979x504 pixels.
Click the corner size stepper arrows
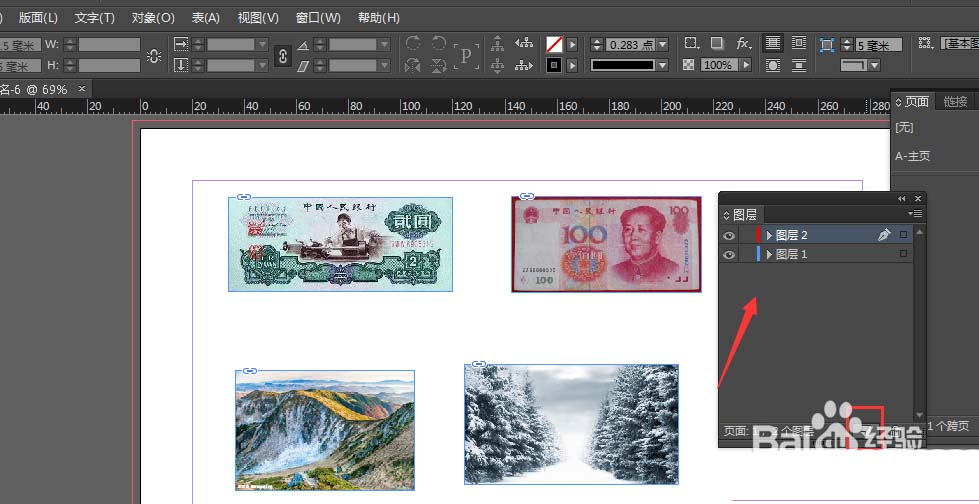click(x=847, y=45)
